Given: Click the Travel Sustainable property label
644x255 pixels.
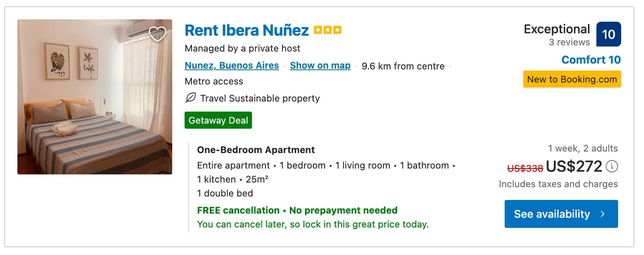Looking at the screenshot, I should pos(260,98).
